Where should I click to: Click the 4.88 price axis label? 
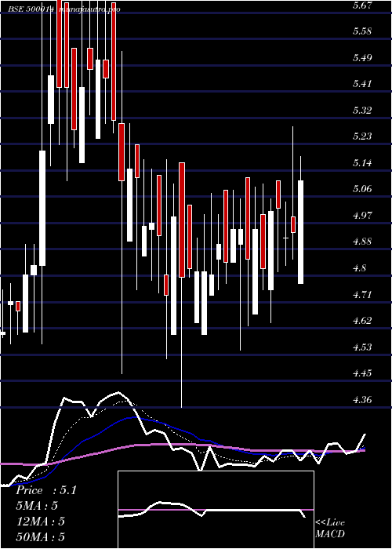point(361,242)
